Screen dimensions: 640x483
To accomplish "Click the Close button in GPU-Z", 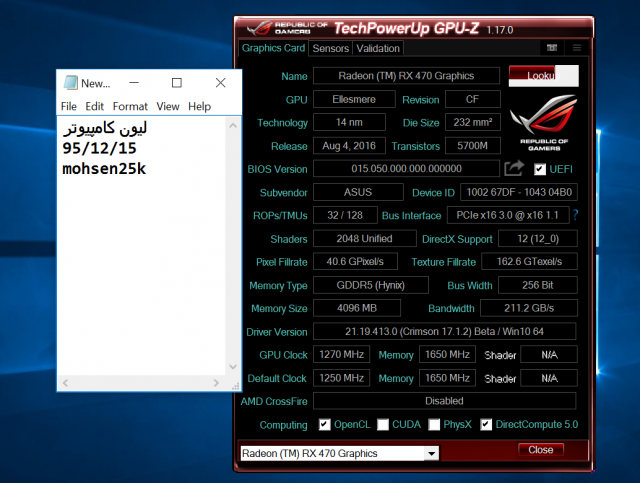I will coord(541,450).
